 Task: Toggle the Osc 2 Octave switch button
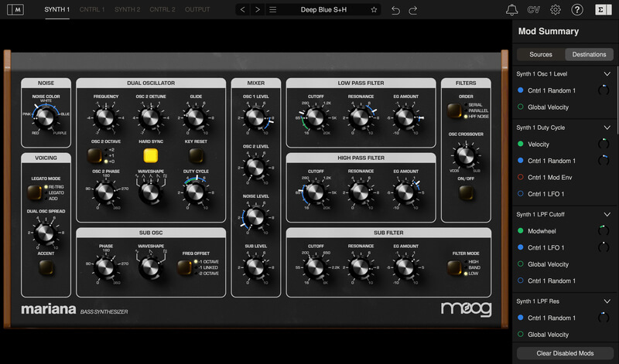pos(94,155)
